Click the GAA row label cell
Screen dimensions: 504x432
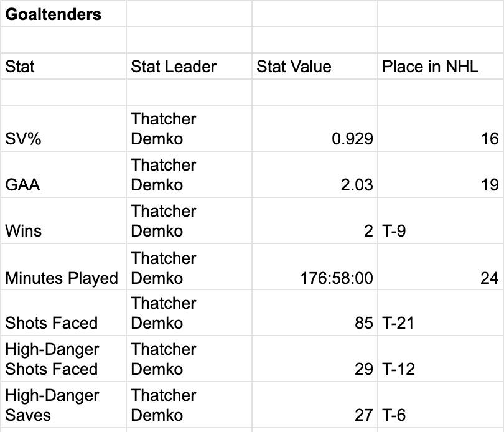22,185
